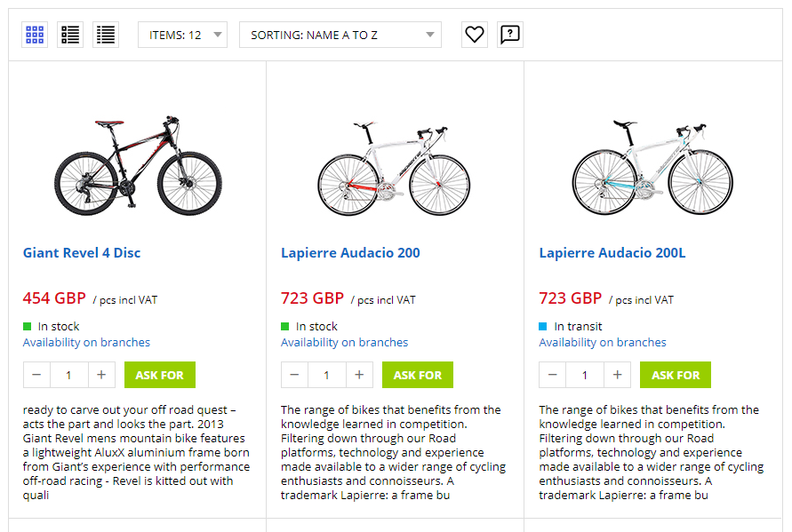
Task: Open Giant Revel 4 Disc product page
Action: click(82, 253)
